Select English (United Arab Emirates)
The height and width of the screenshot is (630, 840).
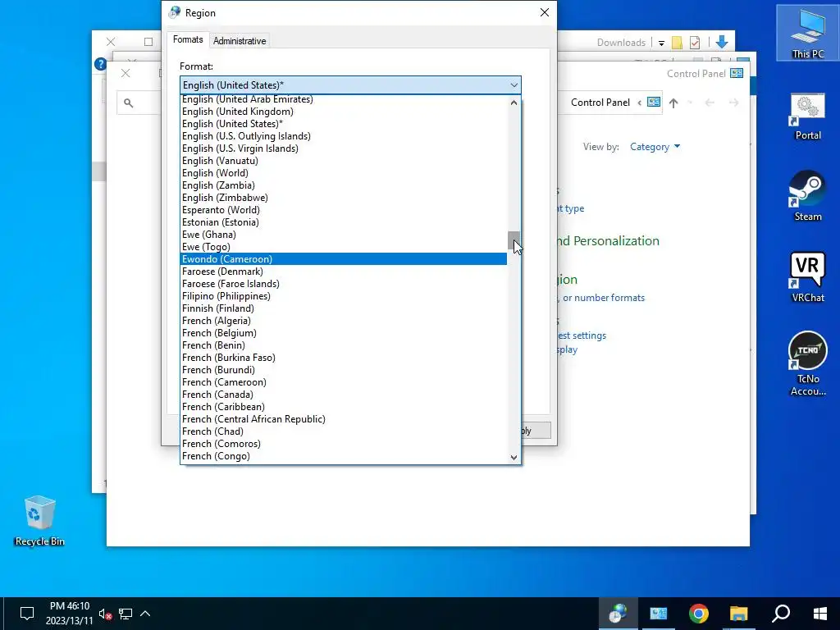click(344, 99)
